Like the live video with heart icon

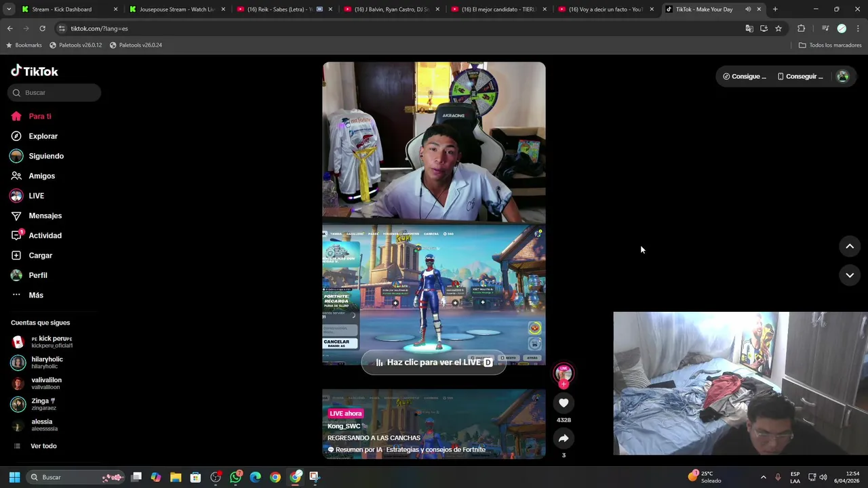[x=564, y=403]
